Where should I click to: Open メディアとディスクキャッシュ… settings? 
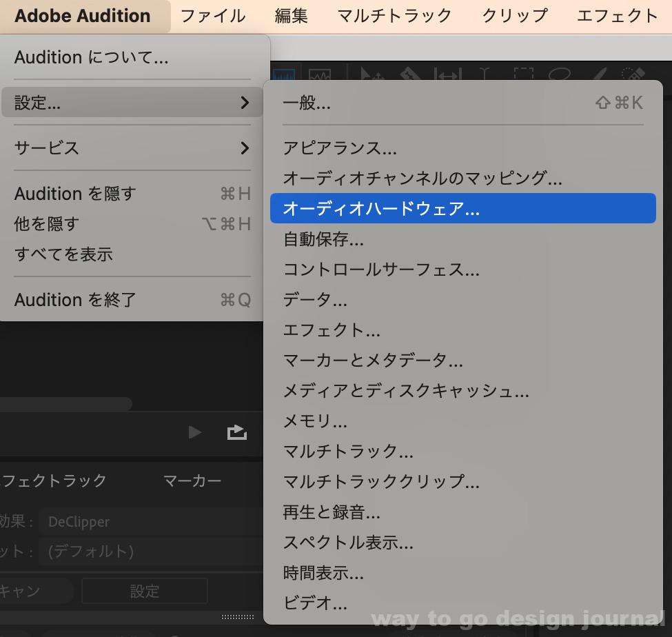pyautogui.click(x=463, y=390)
